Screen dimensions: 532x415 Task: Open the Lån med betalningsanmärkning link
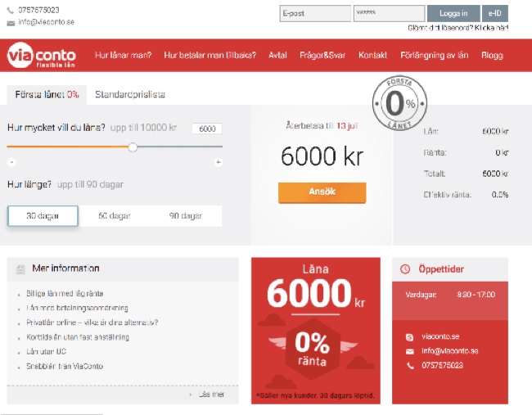pyautogui.click(x=78, y=308)
